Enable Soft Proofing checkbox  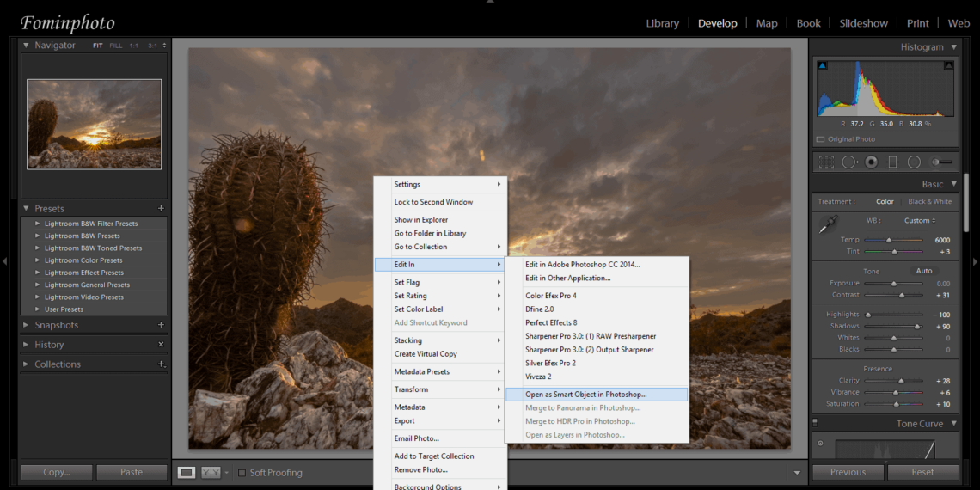(x=242, y=473)
